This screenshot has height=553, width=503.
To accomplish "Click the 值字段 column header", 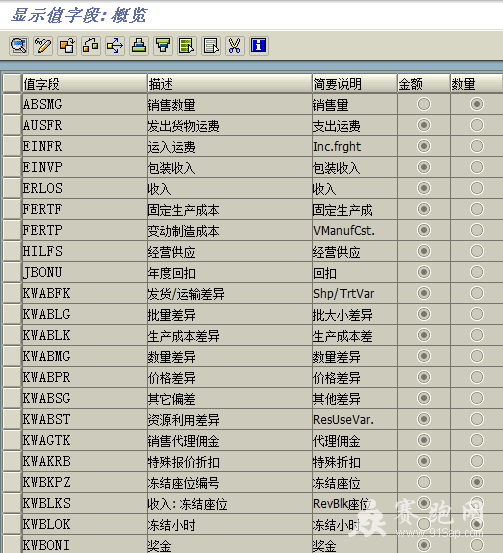I will tap(85, 84).
